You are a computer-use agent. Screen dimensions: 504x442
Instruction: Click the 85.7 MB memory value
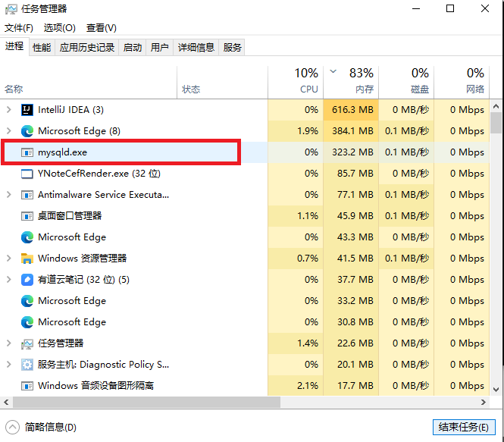point(355,174)
